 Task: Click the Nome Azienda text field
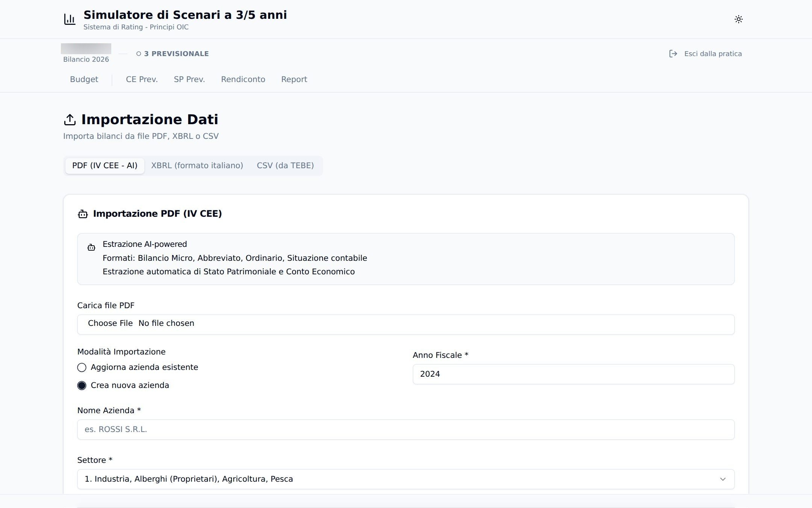pyautogui.click(x=406, y=429)
